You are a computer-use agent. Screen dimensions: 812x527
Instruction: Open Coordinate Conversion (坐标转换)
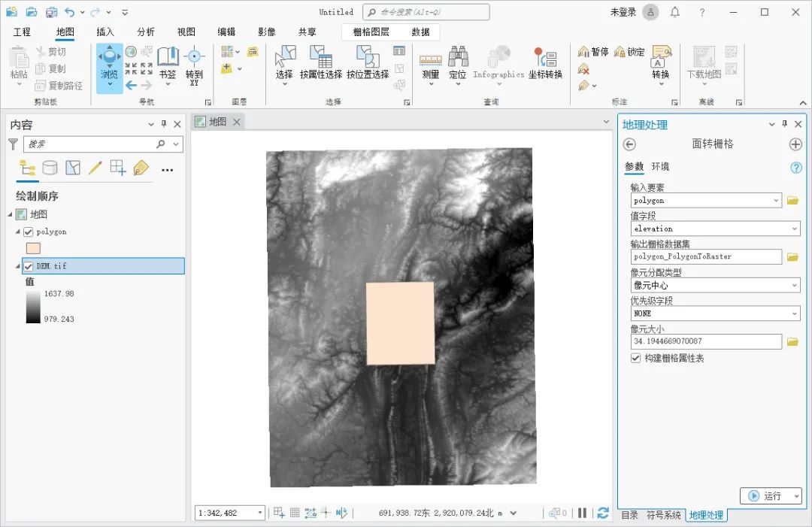pos(545,63)
